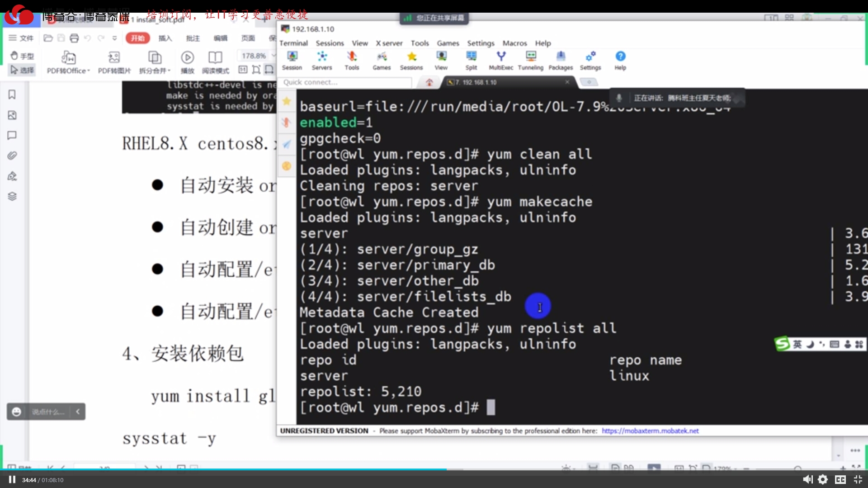Open the Tunneling tool
The image size is (868, 488).
(530, 60)
